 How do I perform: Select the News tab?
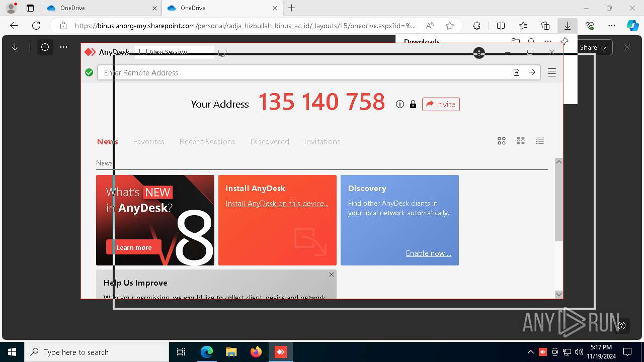(x=107, y=142)
